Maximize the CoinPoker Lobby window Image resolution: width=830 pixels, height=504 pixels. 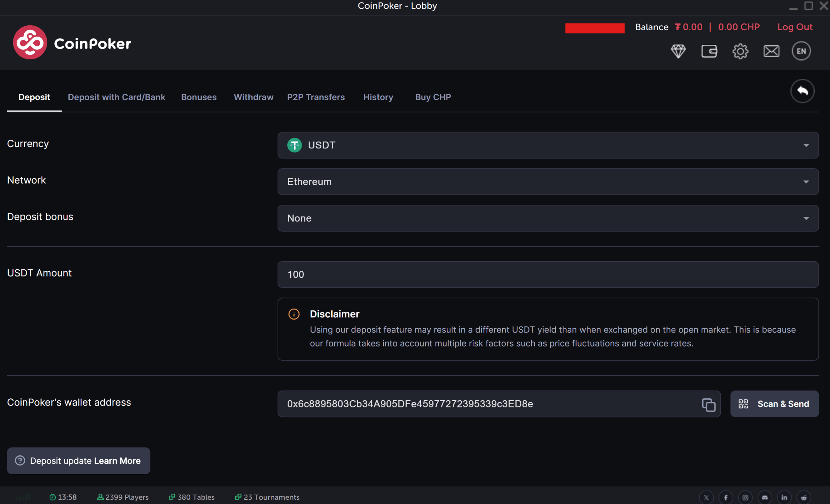pos(809,6)
